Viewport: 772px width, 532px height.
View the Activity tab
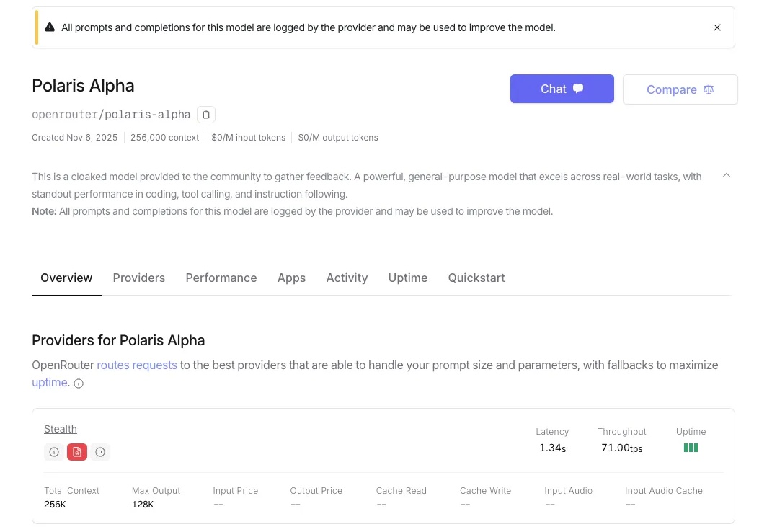[347, 278]
